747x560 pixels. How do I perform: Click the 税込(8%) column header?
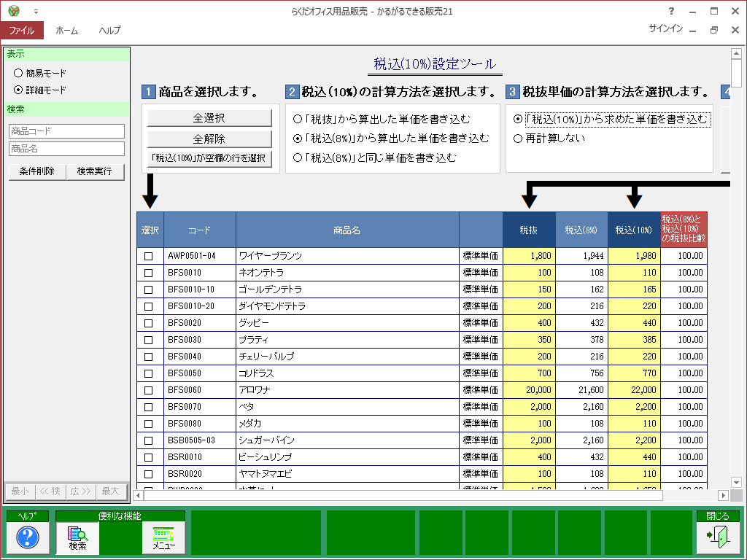click(x=581, y=230)
